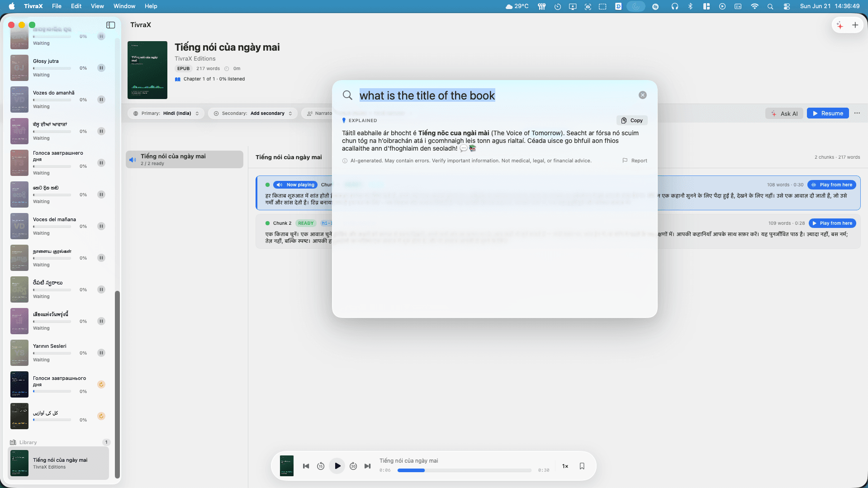
Task: Click the player bar book cover thumbnail
Action: coord(287,466)
